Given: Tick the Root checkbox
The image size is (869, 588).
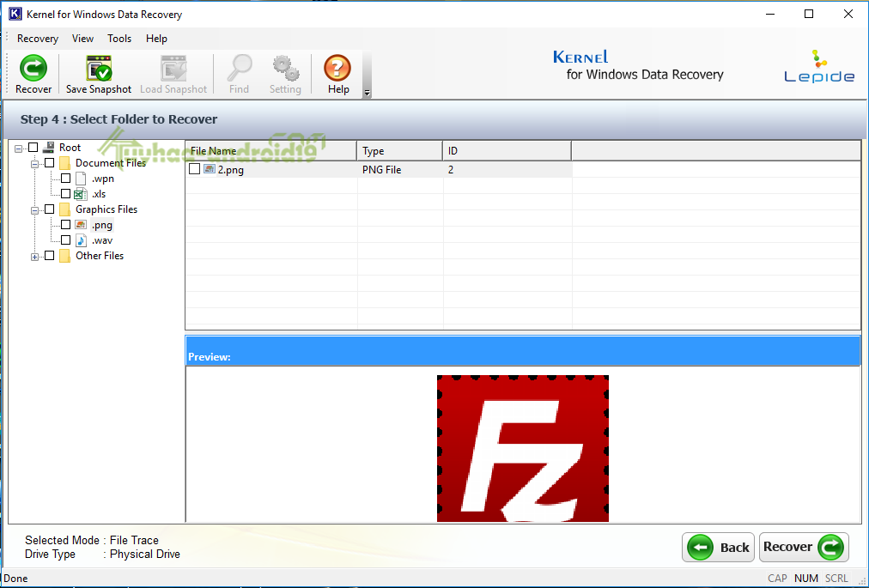Looking at the screenshot, I should (33, 148).
